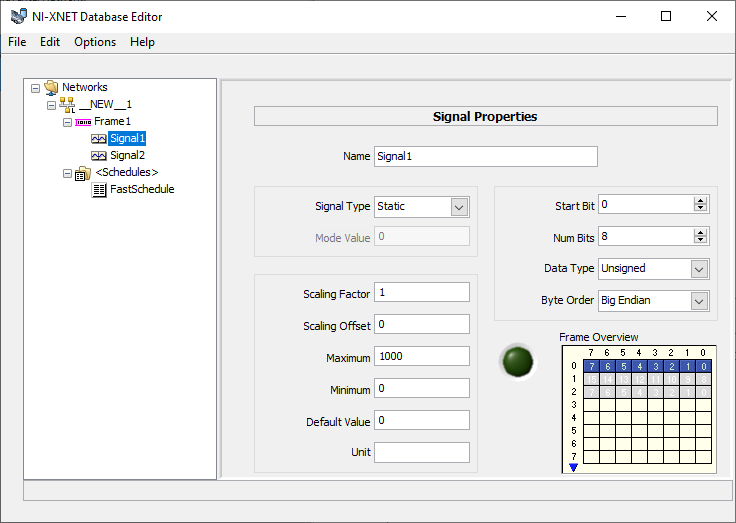The height and width of the screenshot is (523, 736).
Task: Click the Signal1 waveform icon
Action: coord(99,138)
